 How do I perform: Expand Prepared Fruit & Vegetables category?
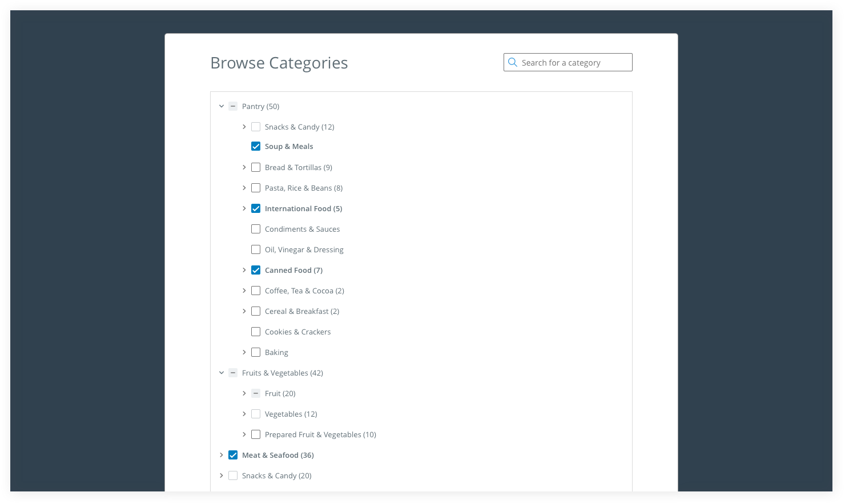244,434
